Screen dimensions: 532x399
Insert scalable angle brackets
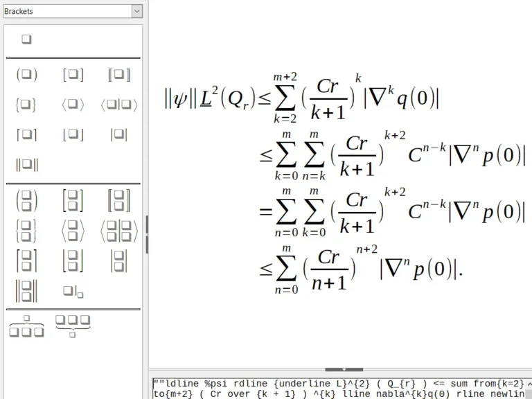73,231
